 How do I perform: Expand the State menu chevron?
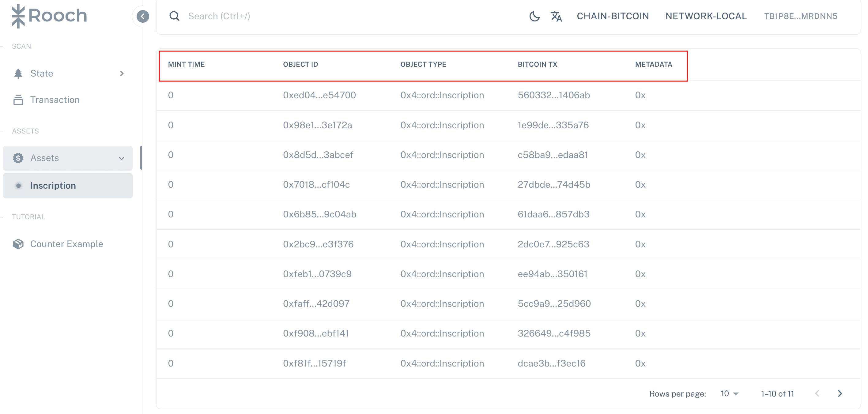[x=122, y=73]
